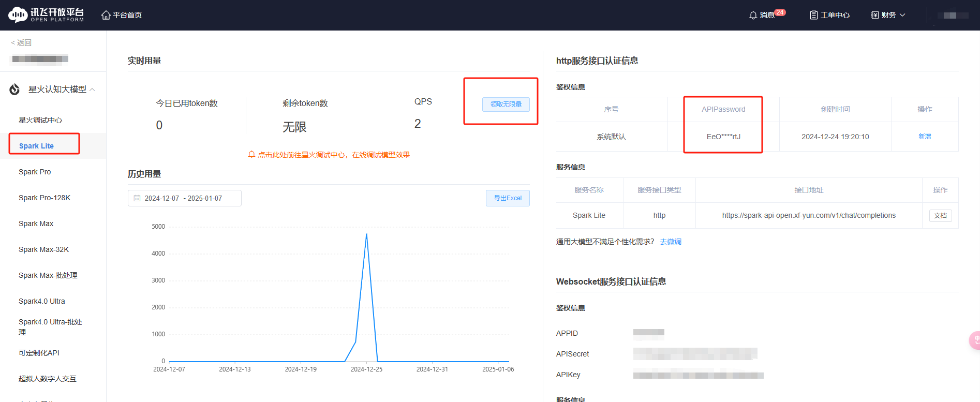Click APIPassword column header

click(723, 109)
